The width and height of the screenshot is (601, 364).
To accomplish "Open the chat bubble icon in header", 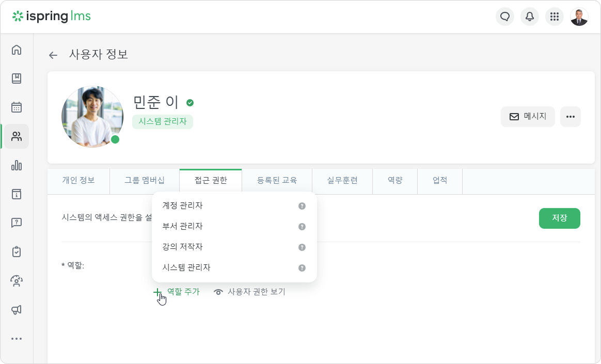I will coord(505,17).
